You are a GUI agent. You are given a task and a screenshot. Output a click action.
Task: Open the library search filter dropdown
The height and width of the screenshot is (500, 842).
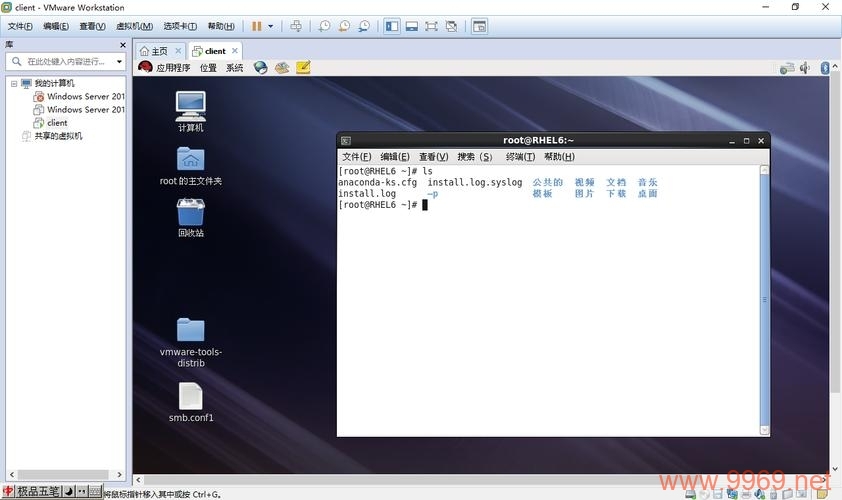[x=119, y=62]
